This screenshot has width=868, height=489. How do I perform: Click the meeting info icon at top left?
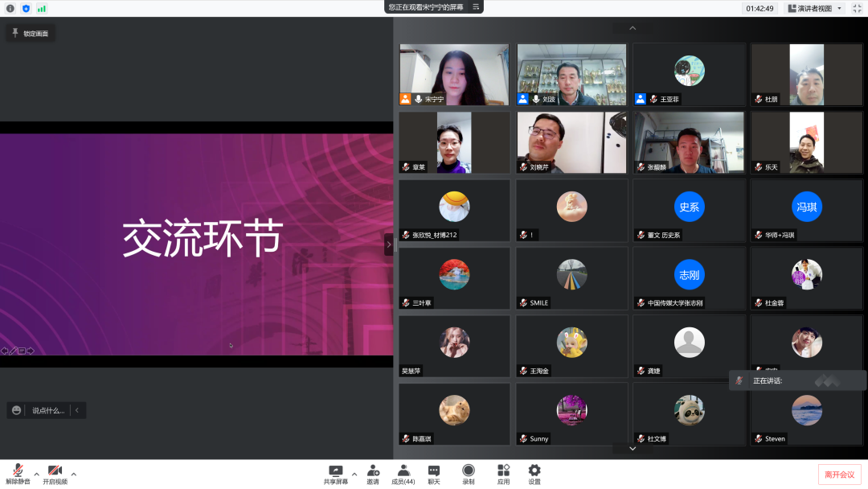[x=10, y=8]
